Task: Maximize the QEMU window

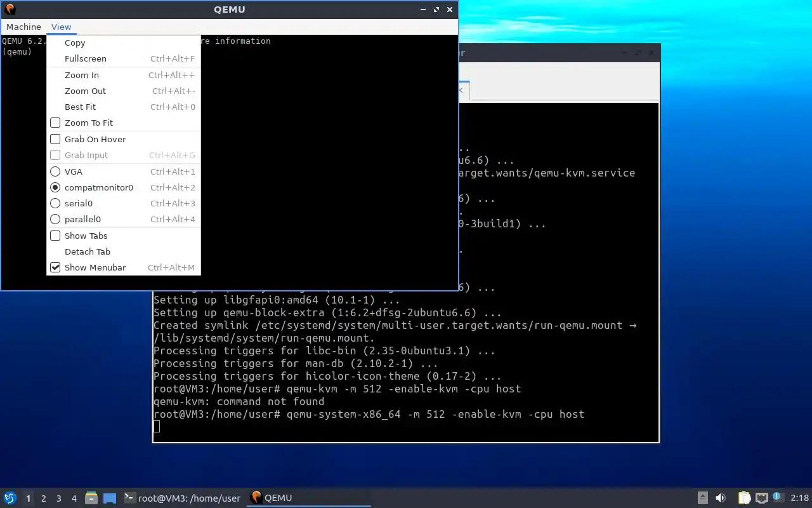Action: pyautogui.click(x=436, y=10)
